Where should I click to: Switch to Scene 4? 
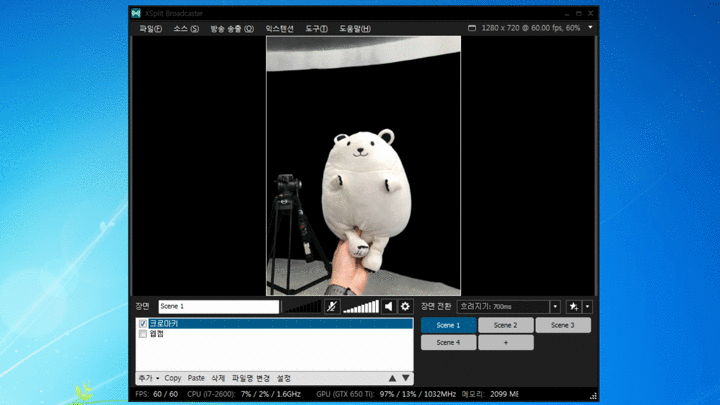point(448,343)
